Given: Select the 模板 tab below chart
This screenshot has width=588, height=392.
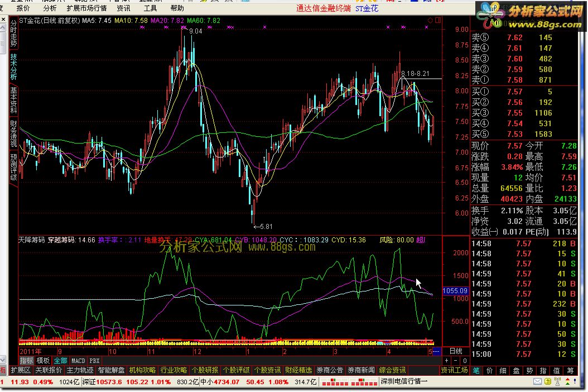Looking at the screenshot, I should (x=43, y=361).
